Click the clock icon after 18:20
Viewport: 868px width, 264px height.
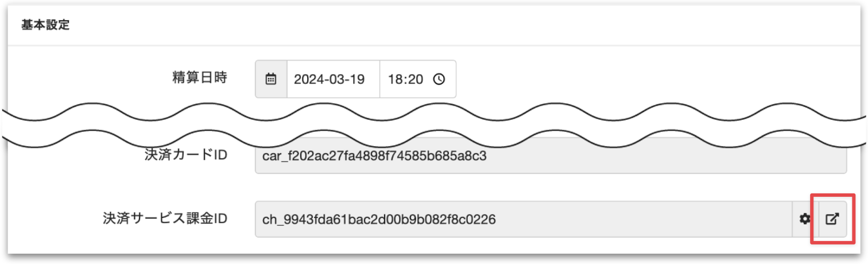(439, 79)
